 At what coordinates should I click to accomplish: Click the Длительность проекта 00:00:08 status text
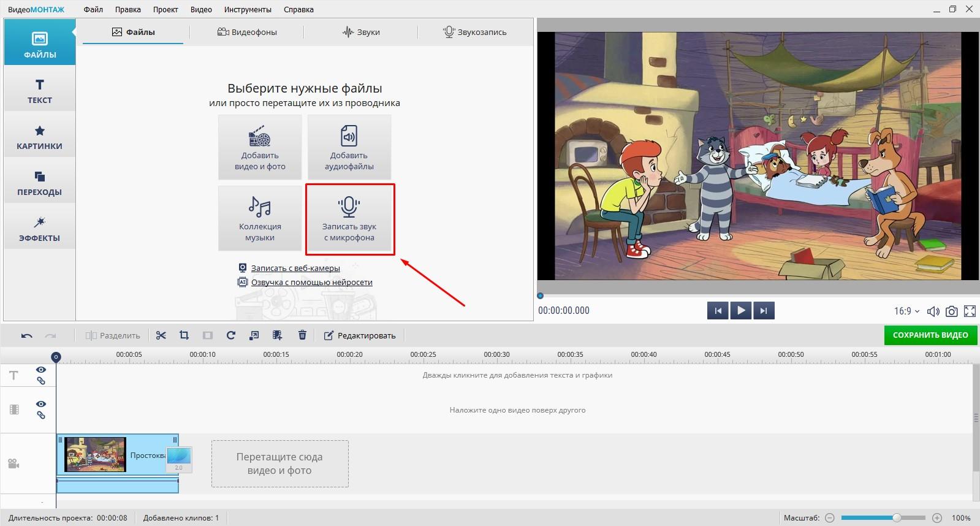tap(68, 518)
